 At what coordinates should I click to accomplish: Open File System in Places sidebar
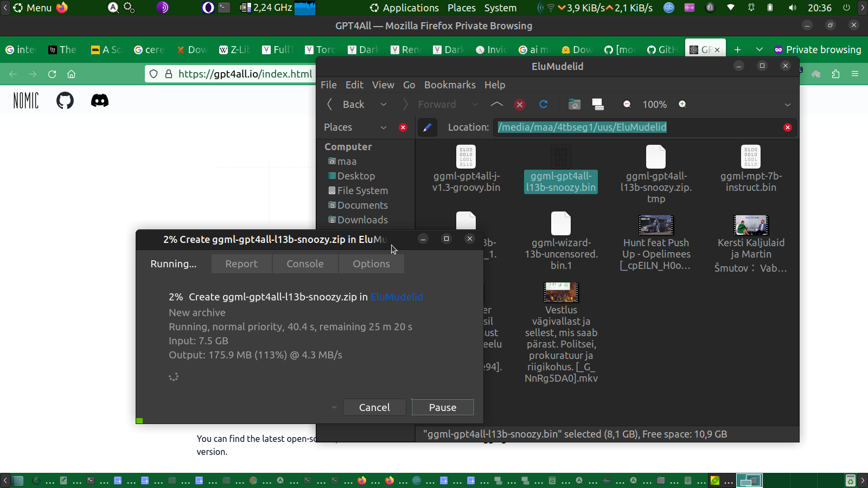point(358,190)
